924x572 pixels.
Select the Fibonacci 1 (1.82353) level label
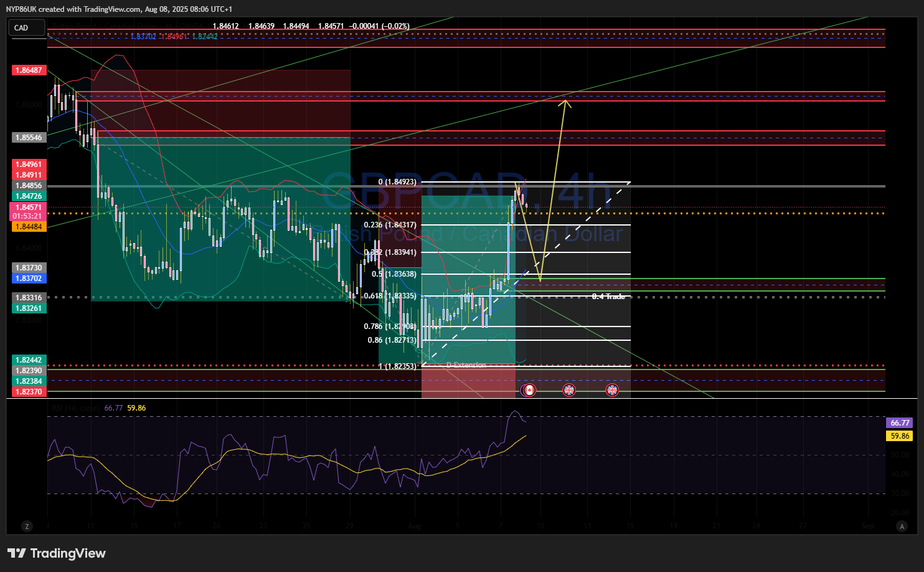397,366
